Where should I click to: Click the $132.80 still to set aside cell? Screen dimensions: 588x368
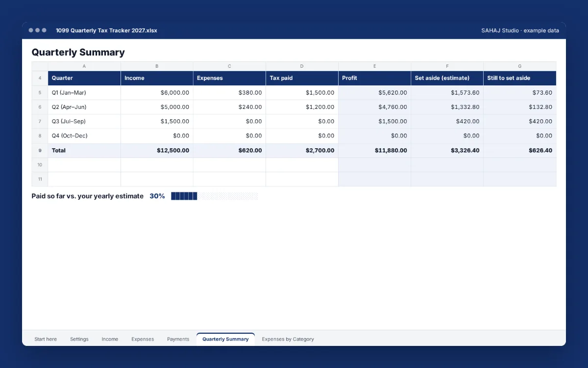click(x=520, y=107)
